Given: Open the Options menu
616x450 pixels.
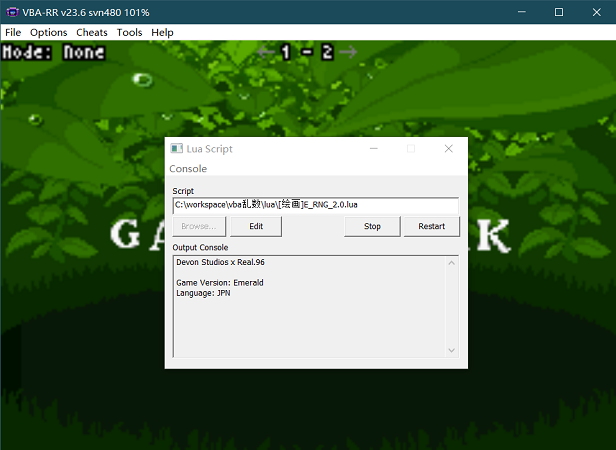Looking at the screenshot, I should (48, 32).
